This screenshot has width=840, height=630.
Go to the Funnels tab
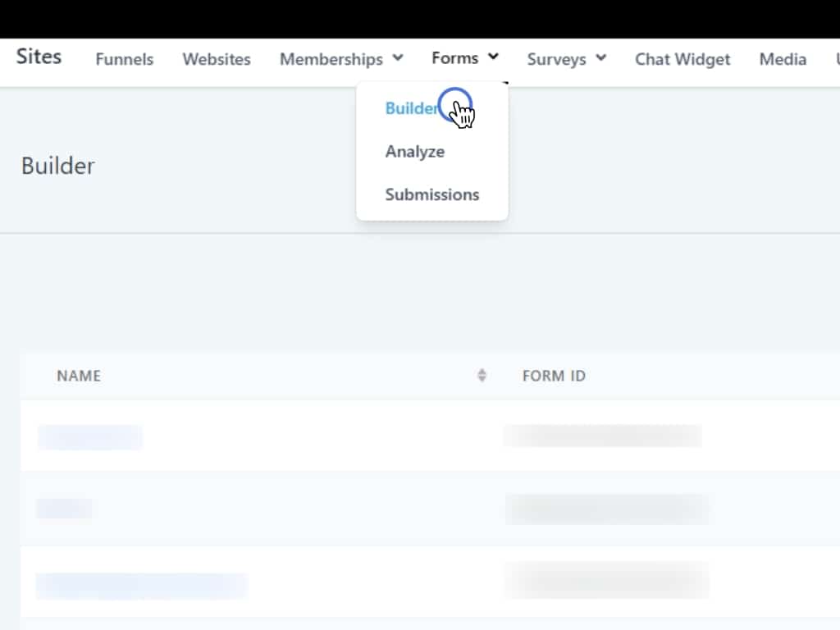(125, 59)
